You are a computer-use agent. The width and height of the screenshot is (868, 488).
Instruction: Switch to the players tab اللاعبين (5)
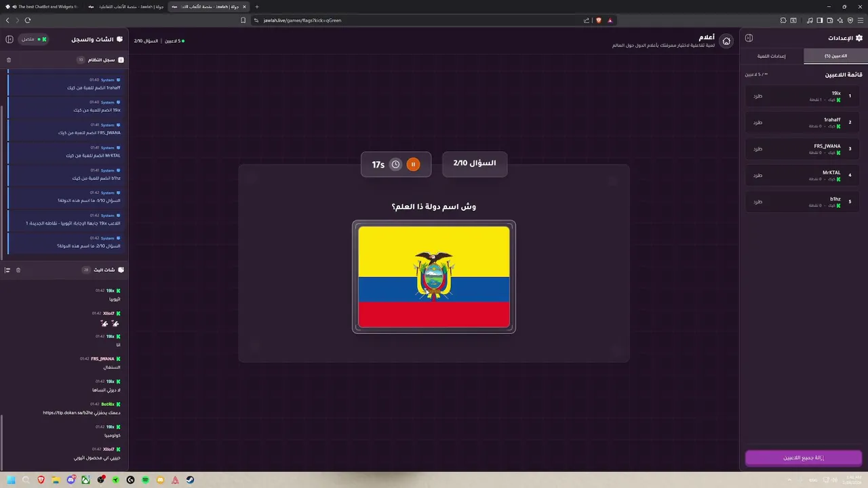pos(835,56)
